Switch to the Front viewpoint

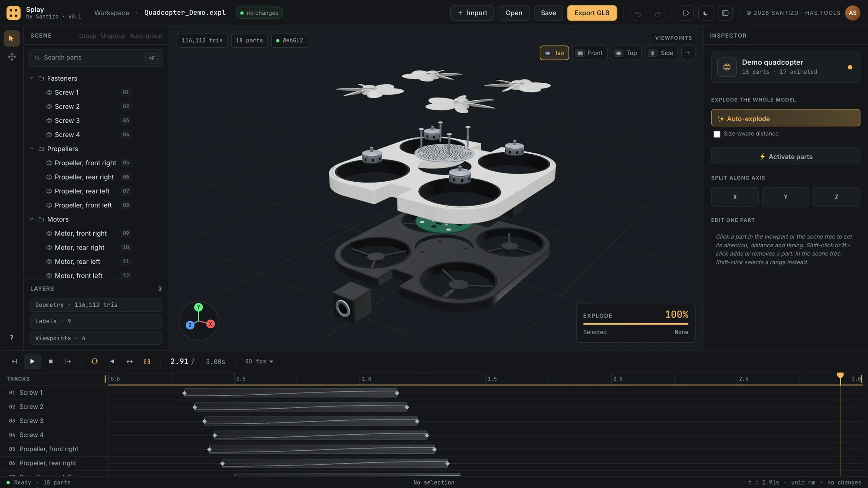point(590,53)
